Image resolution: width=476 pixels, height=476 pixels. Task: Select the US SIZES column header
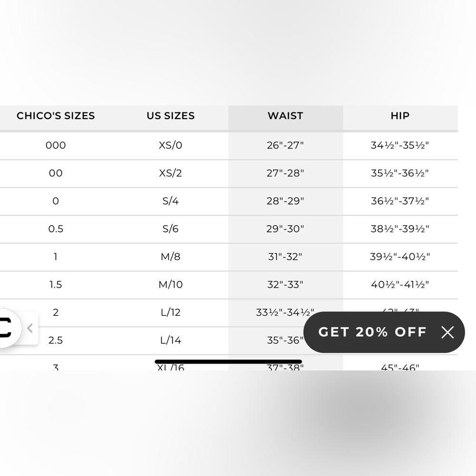[x=170, y=116]
